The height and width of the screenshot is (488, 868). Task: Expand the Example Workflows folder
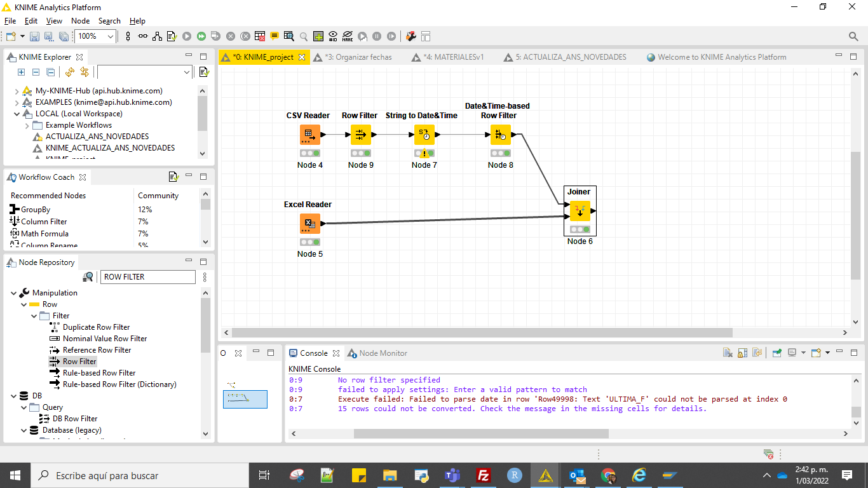[27, 125]
